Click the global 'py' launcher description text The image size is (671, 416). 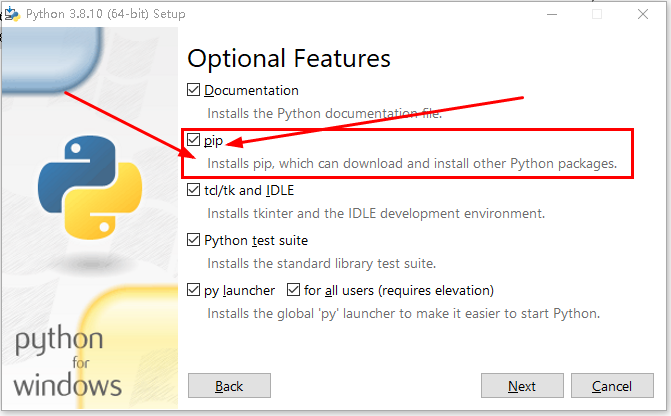pyautogui.click(x=404, y=314)
